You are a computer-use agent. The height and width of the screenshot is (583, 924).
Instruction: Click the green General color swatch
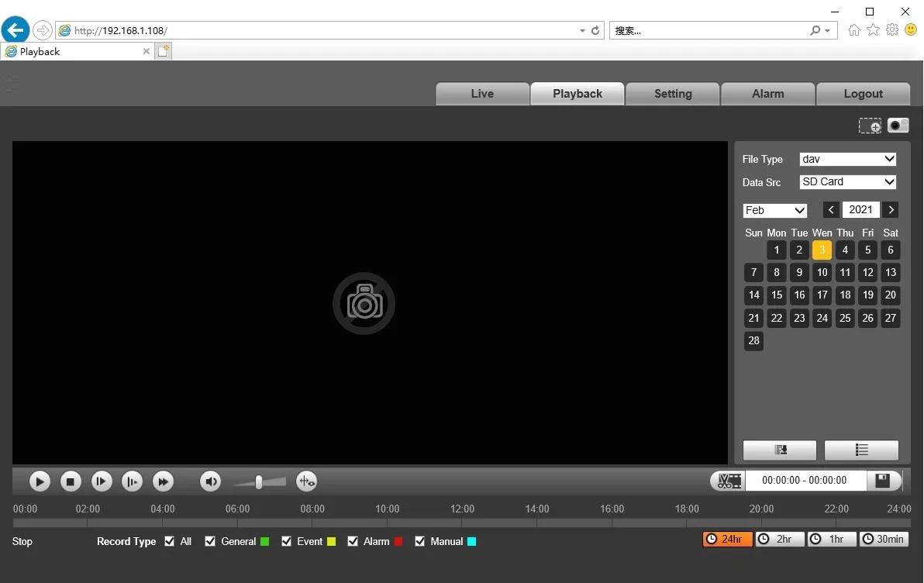264,542
